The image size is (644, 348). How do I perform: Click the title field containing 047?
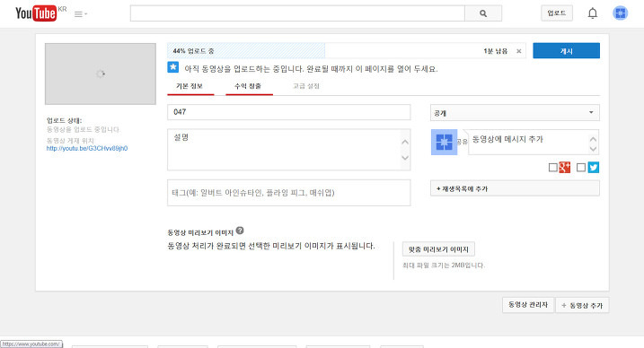[288, 112]
